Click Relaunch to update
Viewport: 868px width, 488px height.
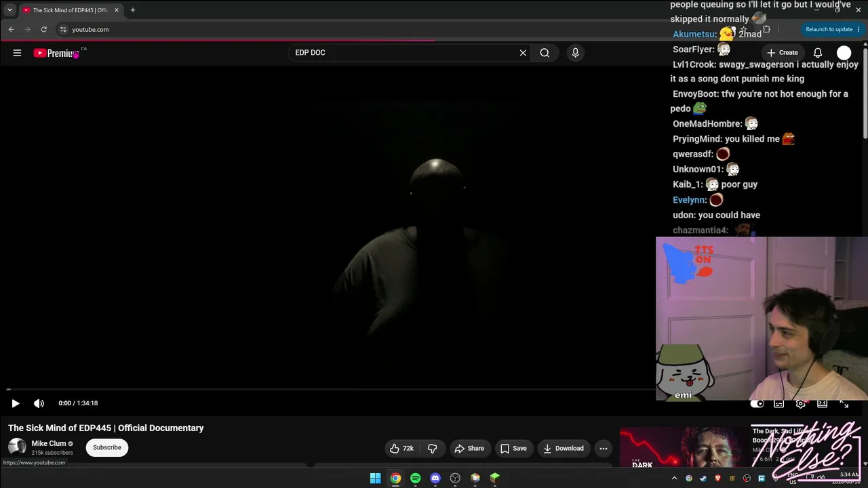[829, 29]
